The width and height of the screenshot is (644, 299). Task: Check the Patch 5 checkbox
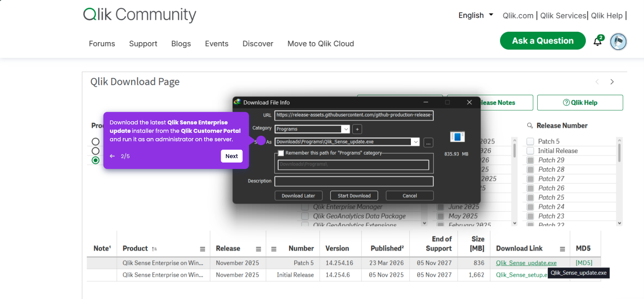530,141
